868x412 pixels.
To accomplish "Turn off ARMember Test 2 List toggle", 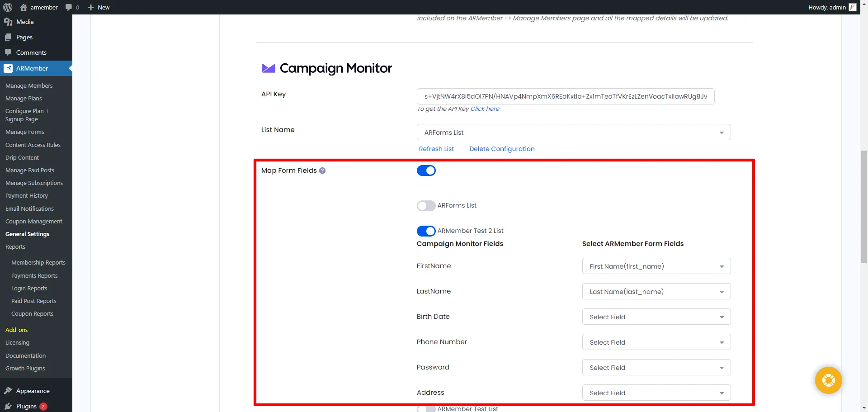I will tap(426, 231).
